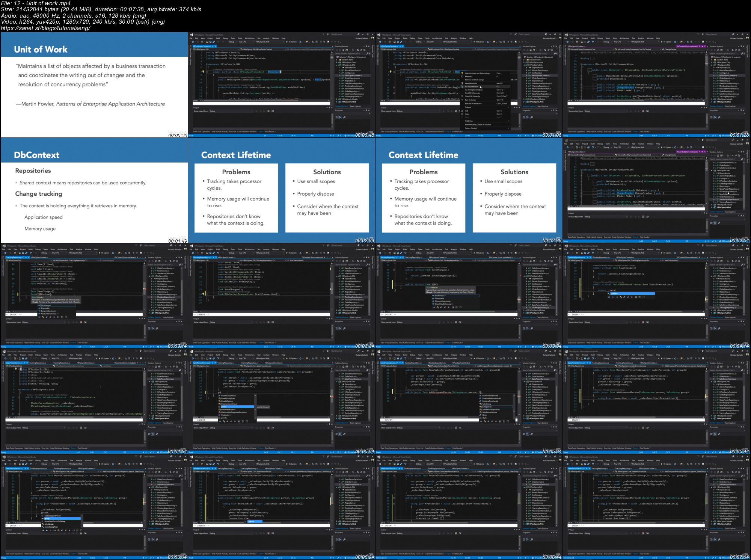Click the 'File: 12 - Unit of work.mp4' line
Viewport: 751px width, 560px height.
click(x=36, y=3)
